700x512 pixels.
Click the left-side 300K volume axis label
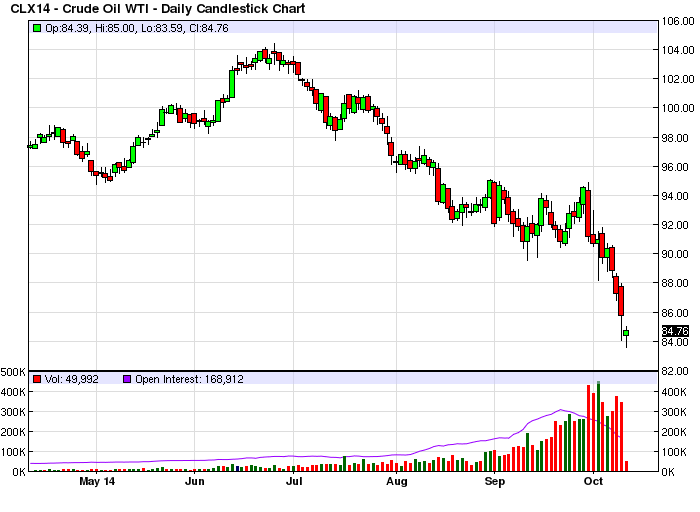coord(13,412)
